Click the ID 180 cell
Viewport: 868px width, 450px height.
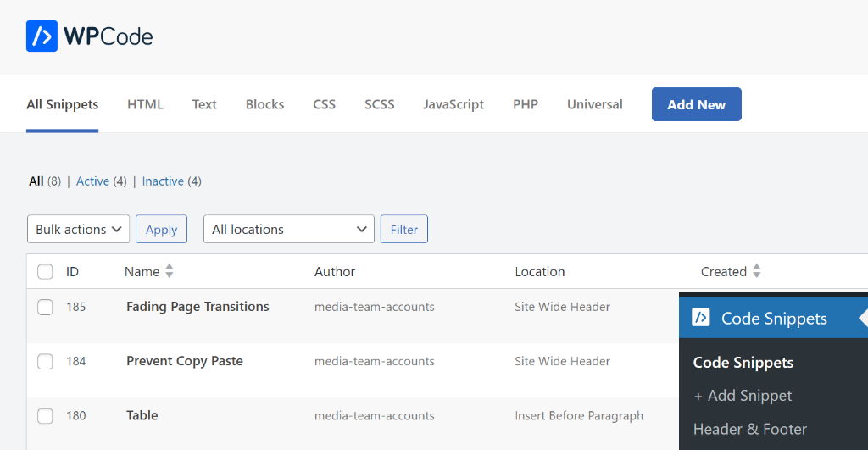pyautogui.click(x=75, y=416)
